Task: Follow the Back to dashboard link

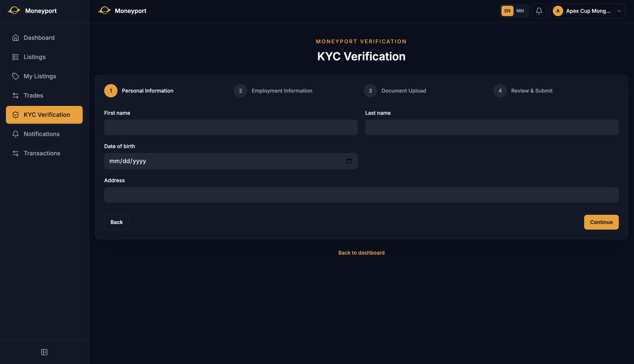Action: click(x=361, y=253)
